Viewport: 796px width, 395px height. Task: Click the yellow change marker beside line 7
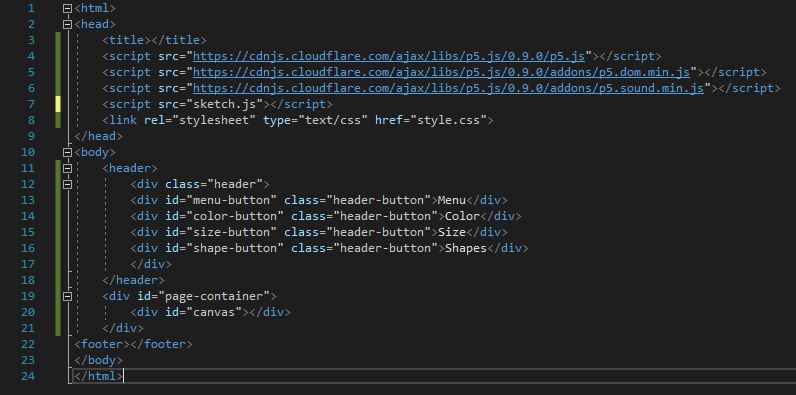[58, 104]
